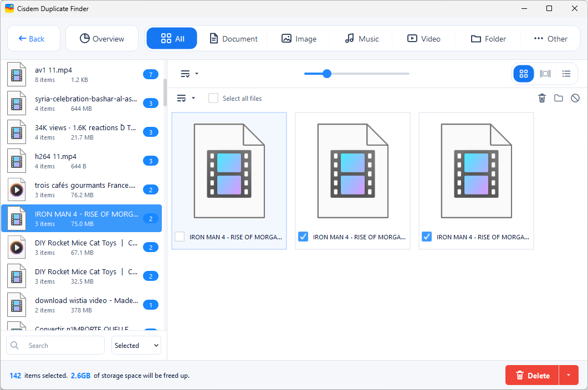Open selection rules dropdown beside Select all
This screenshot has width=588, height=390.
point(186,98)
